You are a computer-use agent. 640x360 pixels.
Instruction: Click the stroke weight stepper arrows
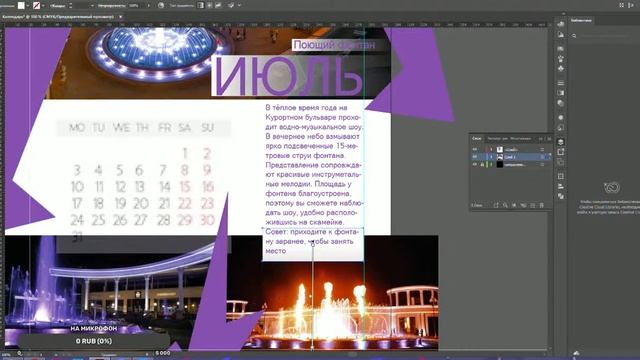71,6
